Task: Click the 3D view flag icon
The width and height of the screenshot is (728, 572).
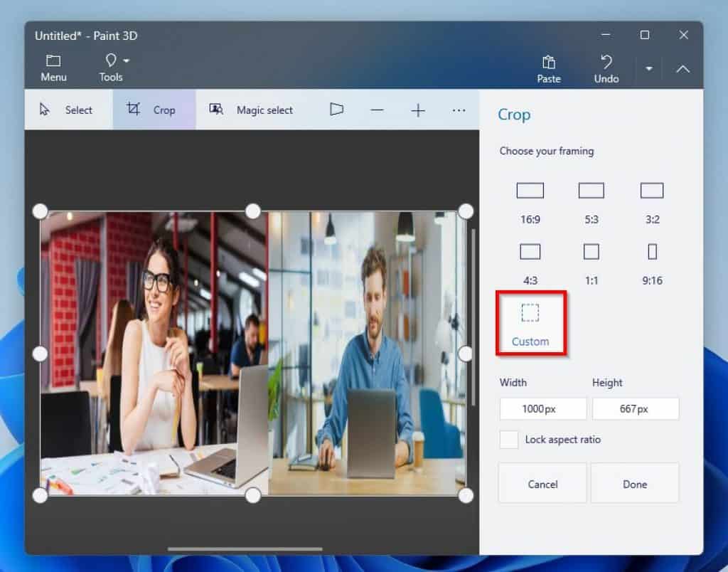Action: click(336, 110)
